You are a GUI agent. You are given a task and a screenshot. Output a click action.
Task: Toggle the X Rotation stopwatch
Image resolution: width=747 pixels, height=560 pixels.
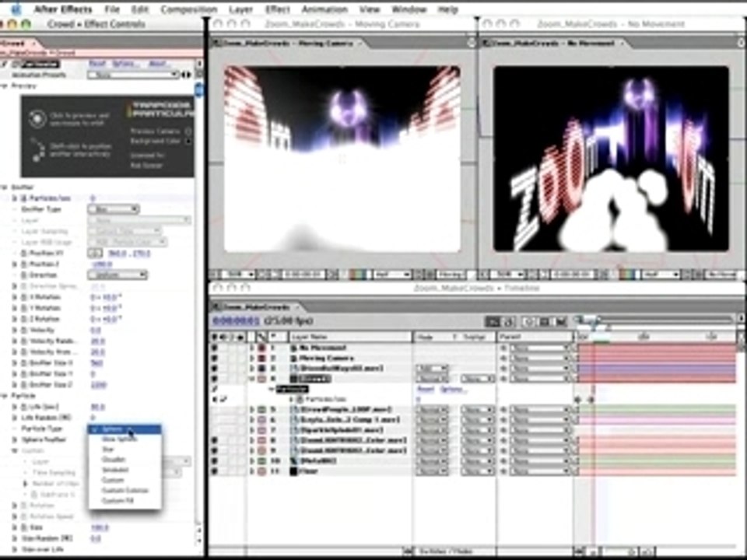[24, 297]
